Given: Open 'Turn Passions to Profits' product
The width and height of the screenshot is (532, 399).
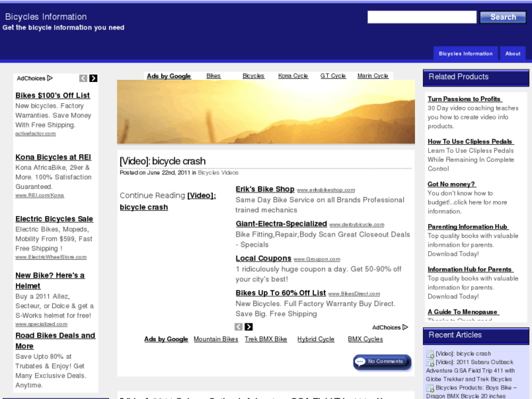Looking at the screenshot, I should [x=465, y=99].
